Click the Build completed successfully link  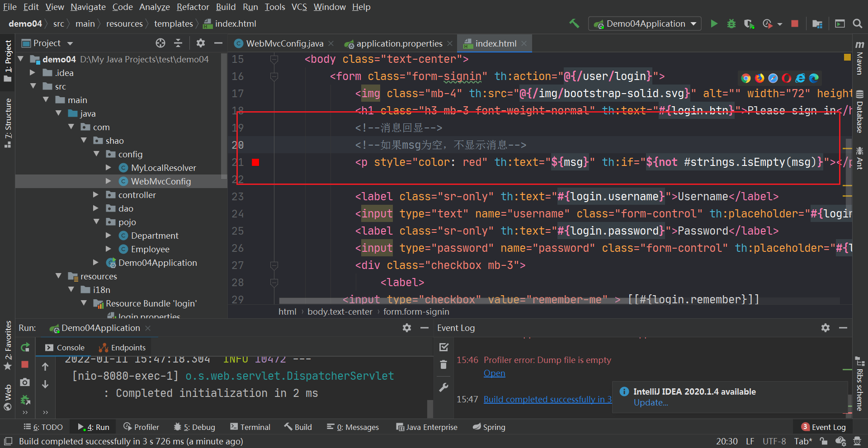click(547, 399)
